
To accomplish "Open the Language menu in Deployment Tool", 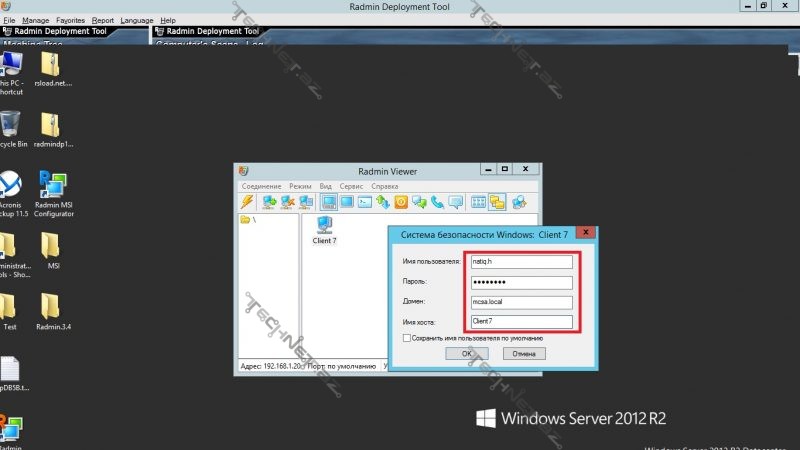I will tap(137, 20).
